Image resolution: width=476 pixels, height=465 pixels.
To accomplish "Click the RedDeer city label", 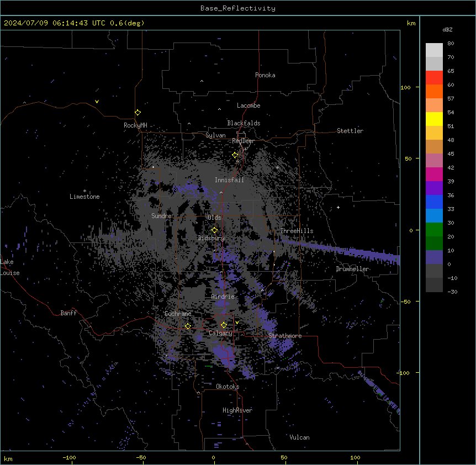I will pos(243,141).
